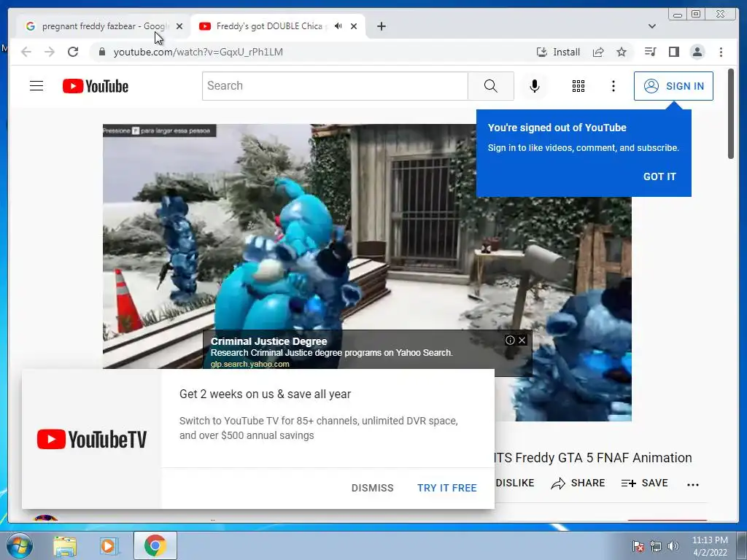Click the Chrome taskbar button
The image size is (747, 560).
point(155,545)
